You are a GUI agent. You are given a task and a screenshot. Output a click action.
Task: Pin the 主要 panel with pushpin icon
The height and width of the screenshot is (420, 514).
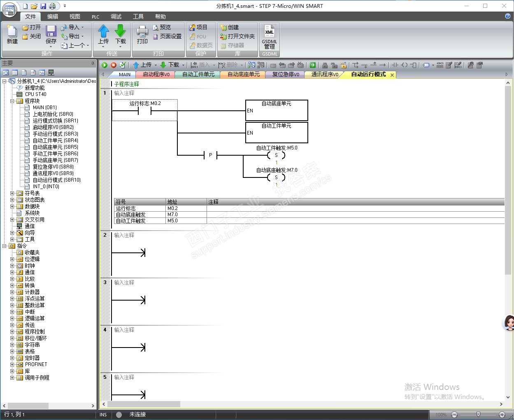93,63
